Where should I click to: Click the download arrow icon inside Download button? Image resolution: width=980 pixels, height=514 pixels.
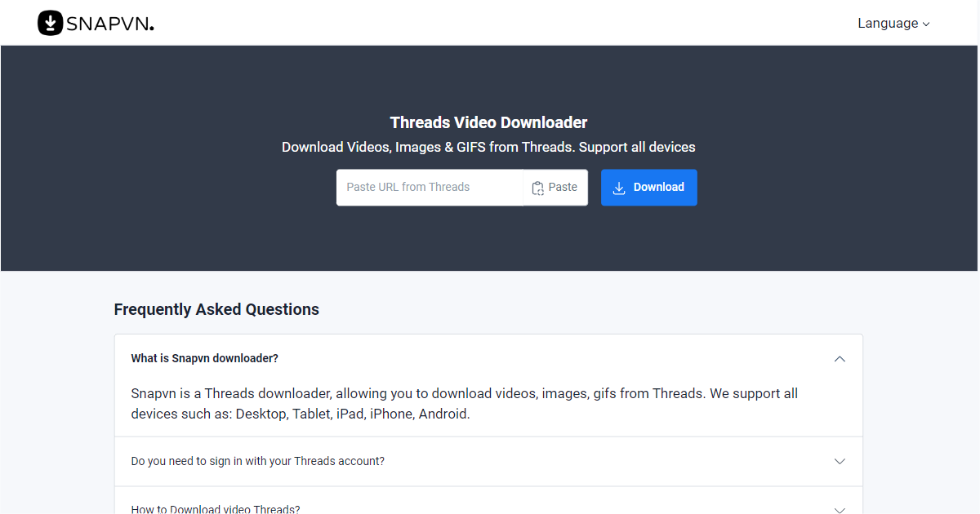[x=617, y=187]
